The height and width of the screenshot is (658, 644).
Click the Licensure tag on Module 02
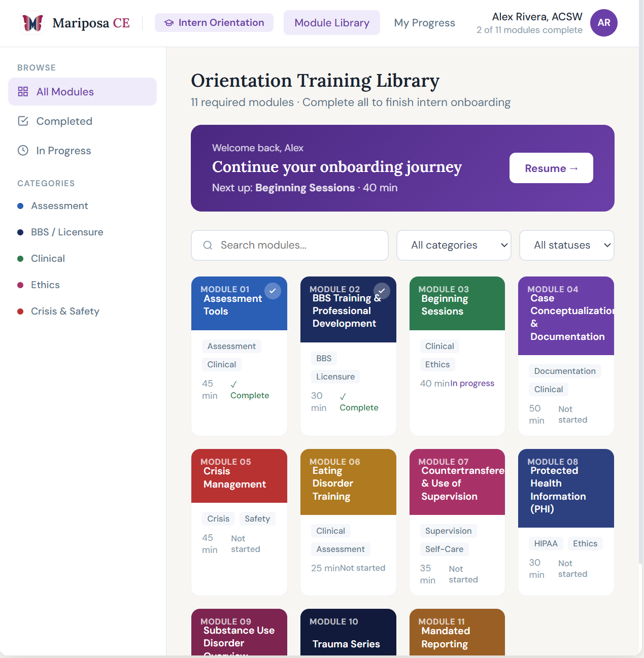[335, 376]
